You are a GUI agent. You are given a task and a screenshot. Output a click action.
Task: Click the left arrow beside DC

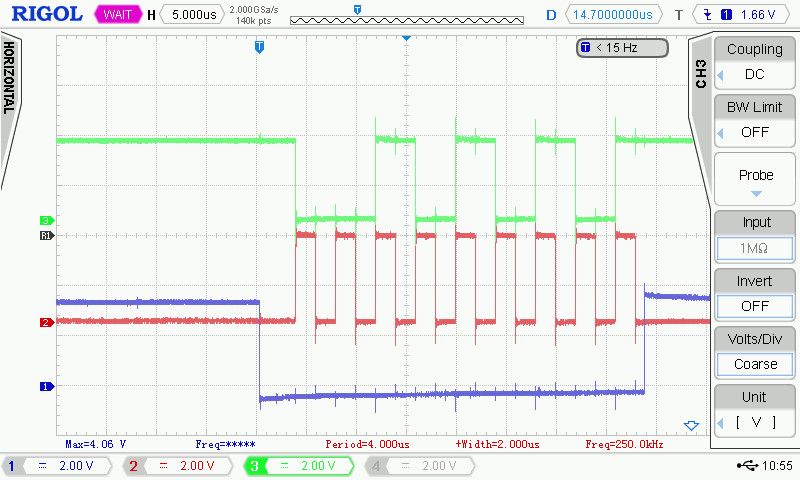tap(720, 75)
